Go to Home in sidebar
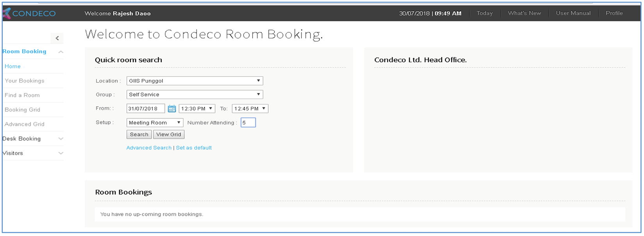The width and height of the screenshot is (644, 236). click(x=12, y=66)
